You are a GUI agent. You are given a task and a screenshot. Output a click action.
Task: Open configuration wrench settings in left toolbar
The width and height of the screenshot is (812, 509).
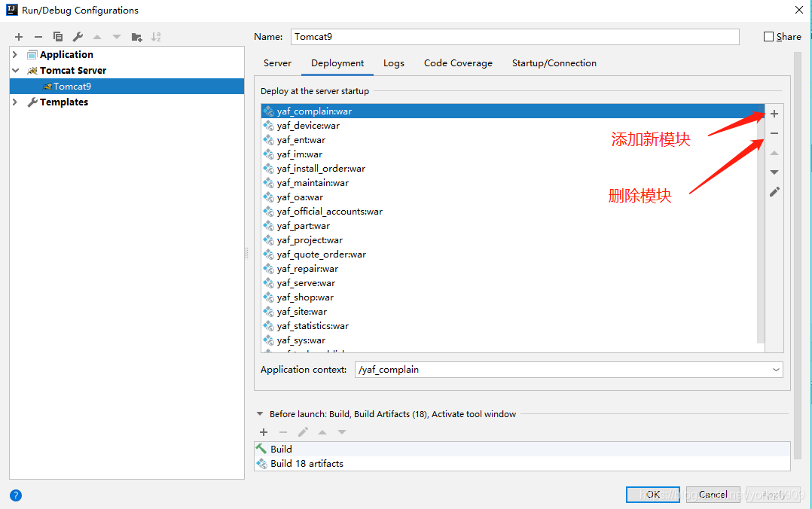pyautogui.click(x=78, y=37)
